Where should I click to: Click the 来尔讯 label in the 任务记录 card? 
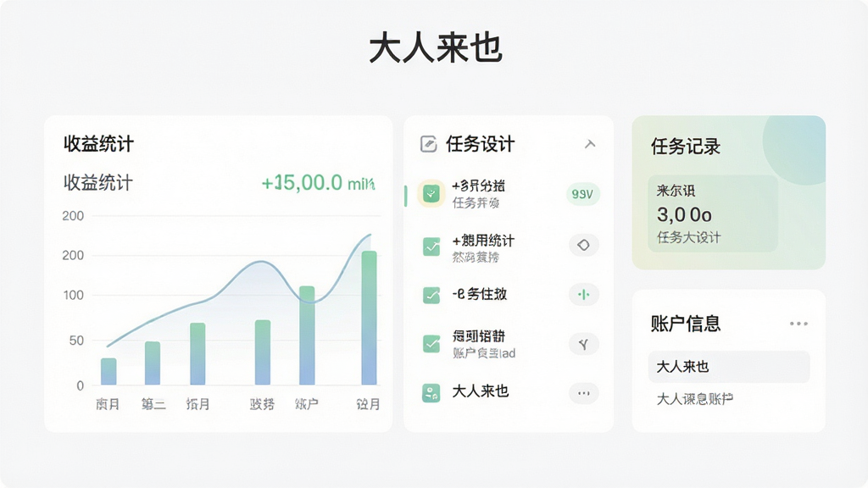[676, 191]
